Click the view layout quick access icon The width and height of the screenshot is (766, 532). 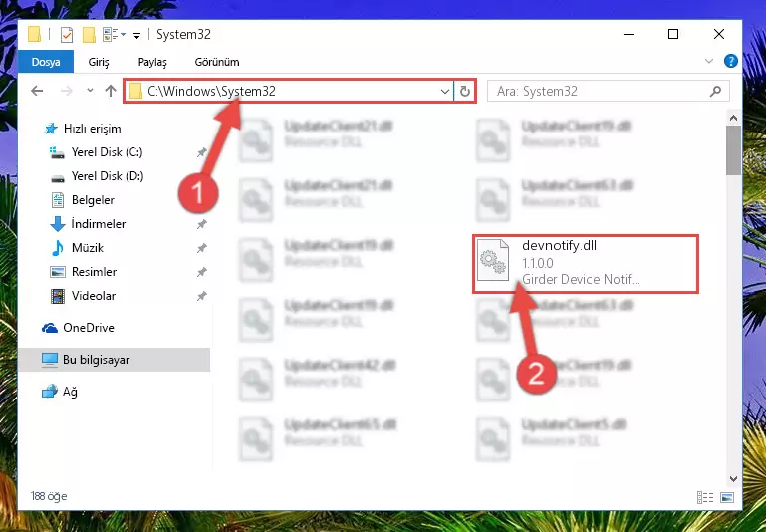click(112, 35)
